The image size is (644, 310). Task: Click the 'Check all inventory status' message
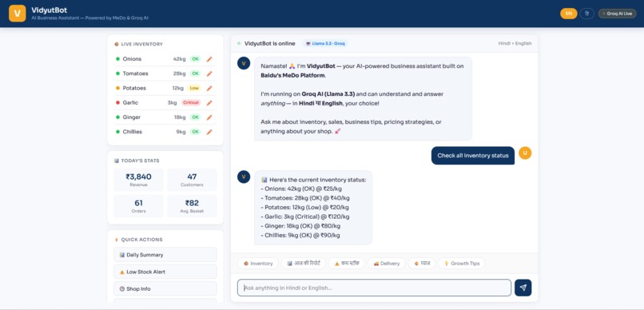tap(473, 156)
